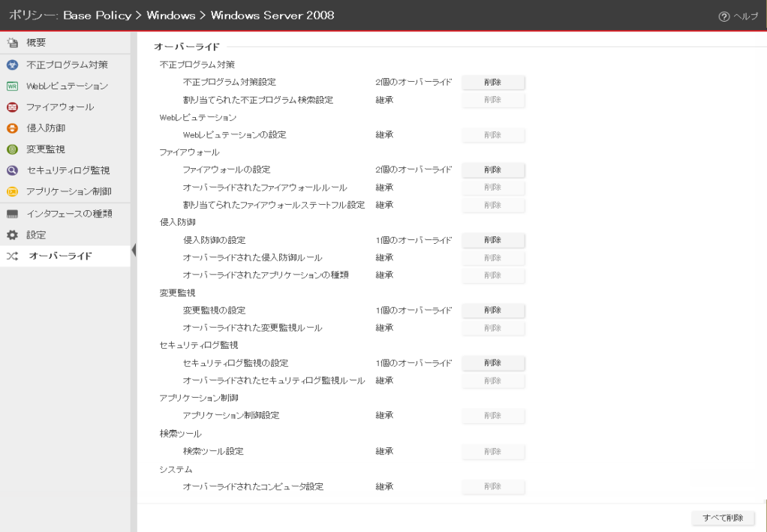Select the アプリケーション制御 yellow icon
Screen dimensions: 767x532
pyautogui.click(x=12, y=191)
